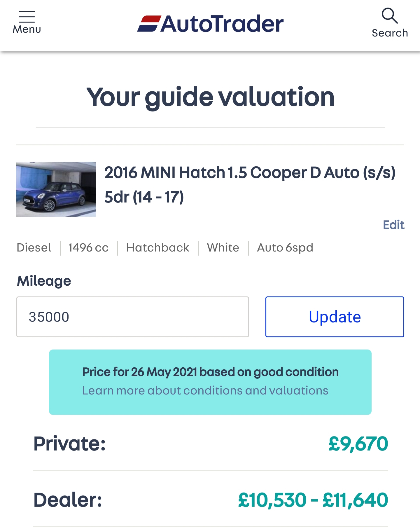Screen dimensions: 420x529
Task: Click the blue MINI car thumbnail
Action: coord(56,189)
